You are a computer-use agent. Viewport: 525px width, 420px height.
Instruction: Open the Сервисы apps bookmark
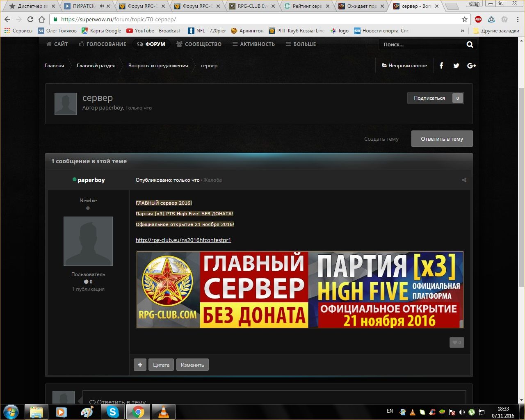pos(18,31)
